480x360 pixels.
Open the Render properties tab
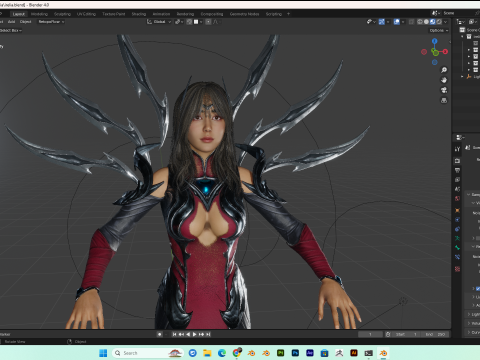(x=457, y=161)
